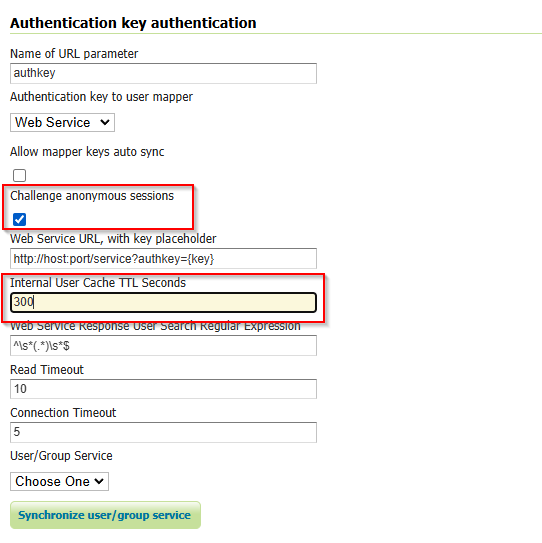Click the Web Service dropdown chevron arrow
The height and width of the screenshot is (543, 542).
(105, 122)
